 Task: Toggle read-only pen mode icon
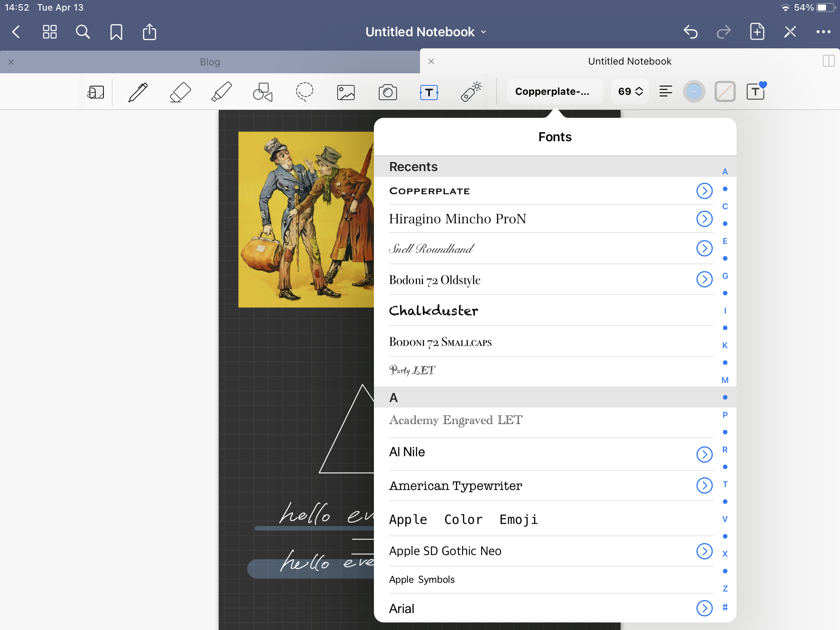coord(790,32)
